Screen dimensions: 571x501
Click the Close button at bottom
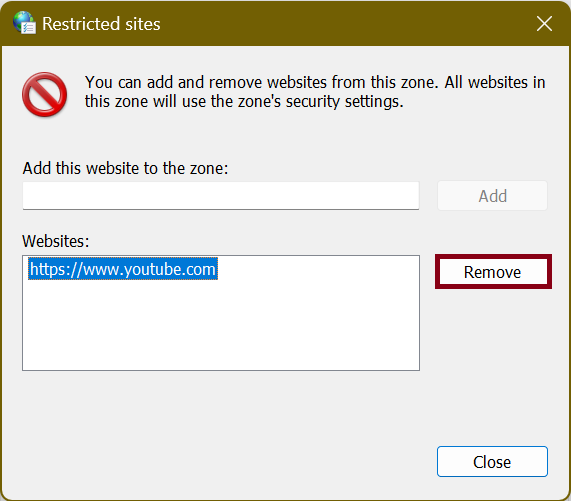[x=492, y=462]
